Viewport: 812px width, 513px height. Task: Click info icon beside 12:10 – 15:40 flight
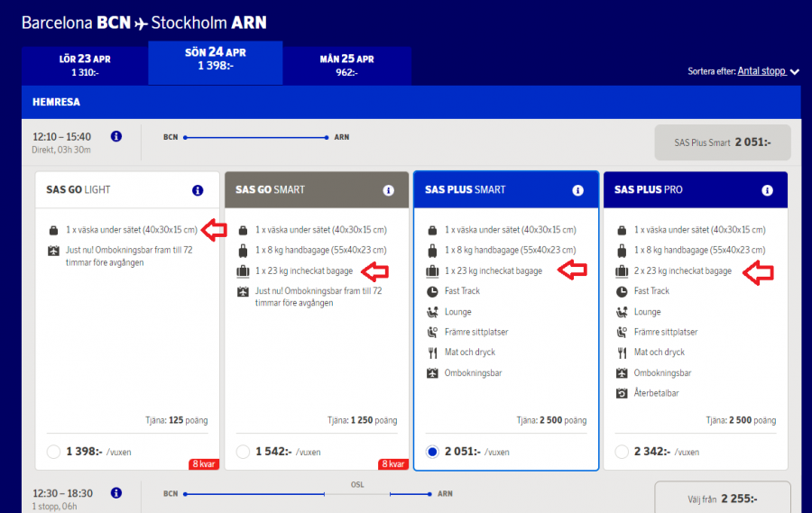(116, 137)
